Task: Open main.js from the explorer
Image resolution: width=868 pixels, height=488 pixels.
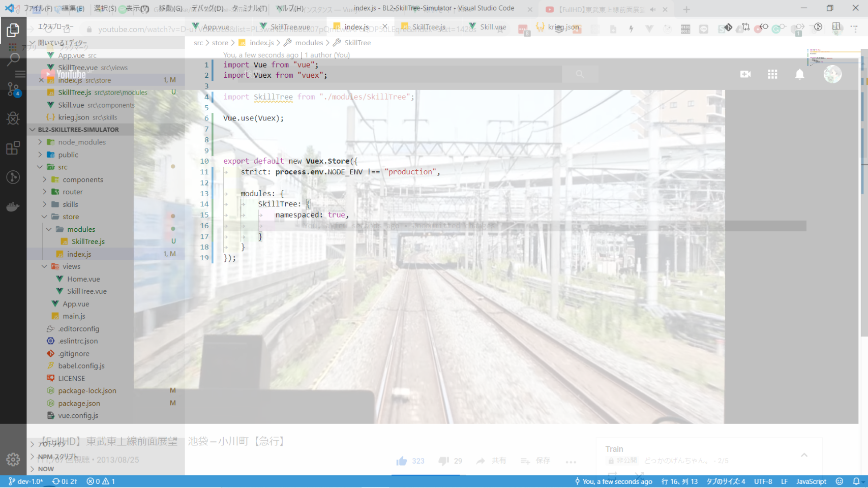Action: (x=74, y=316)
